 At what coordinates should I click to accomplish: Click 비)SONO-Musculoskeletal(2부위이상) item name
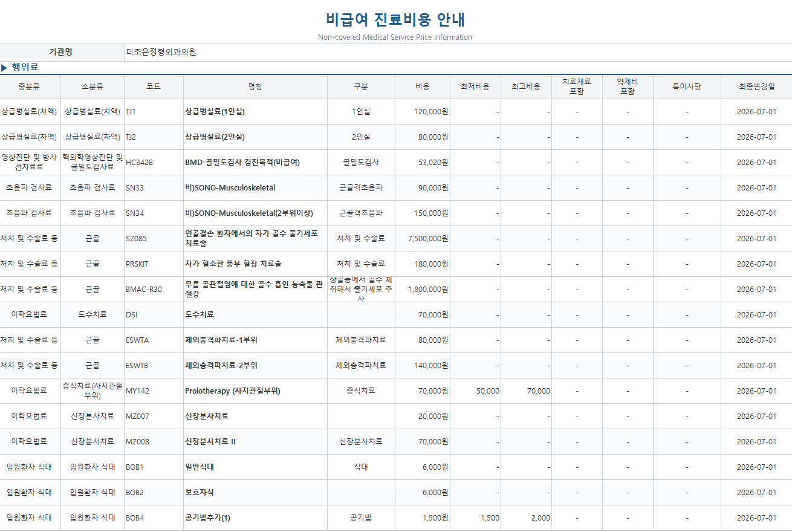(x=249, y=213)
